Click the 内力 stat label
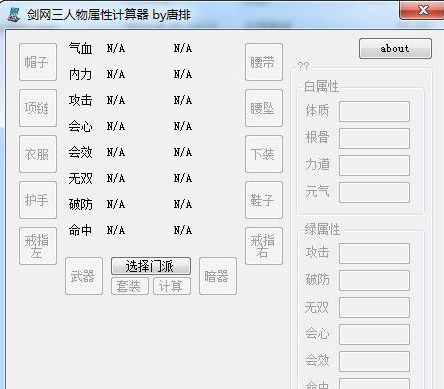Image resolution: width=444 pixels, height=389 pixels. pyautogui.click(x=80, y=74)
